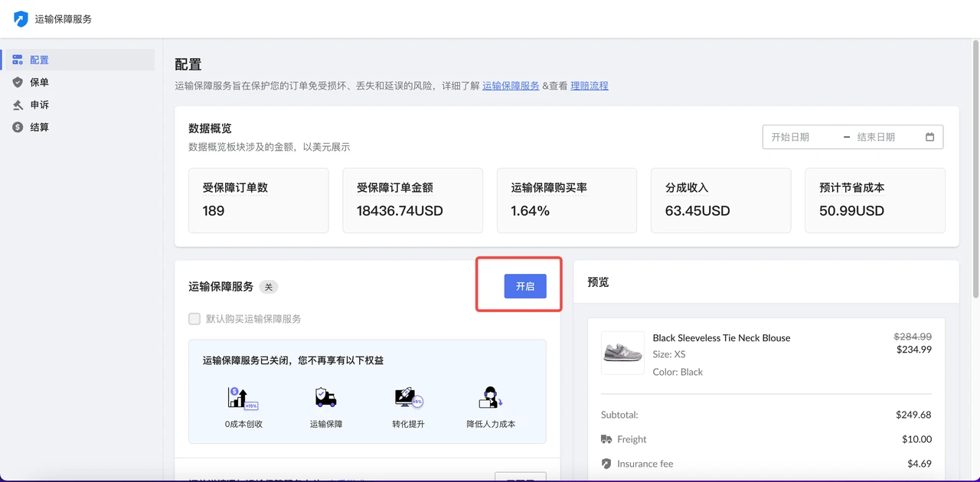Image resolution: width=980 pixels, height=482 pixels.
Task: Click the Insurance fee shield icon toggle
Action: point(605,464)
